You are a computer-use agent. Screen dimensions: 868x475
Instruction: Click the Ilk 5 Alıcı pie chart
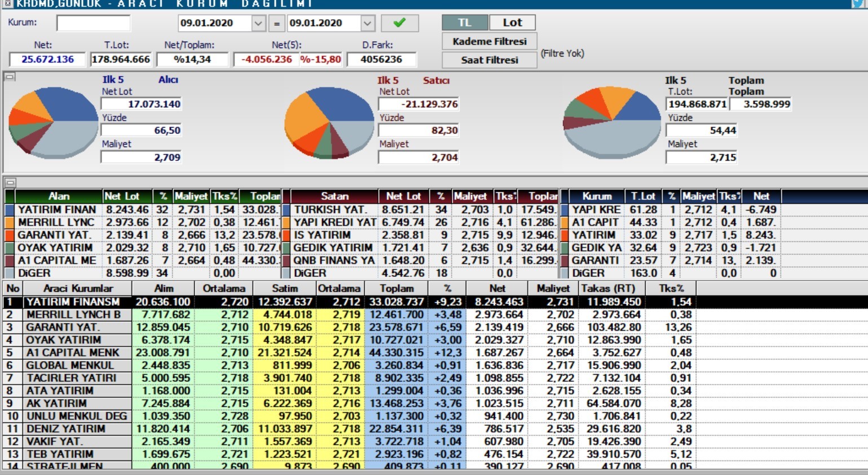54,122
